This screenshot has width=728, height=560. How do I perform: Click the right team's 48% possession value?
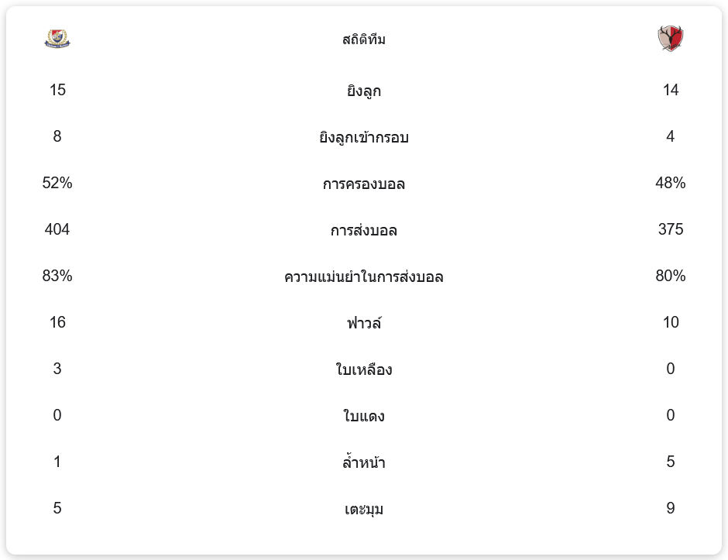(x=670, y=183)
